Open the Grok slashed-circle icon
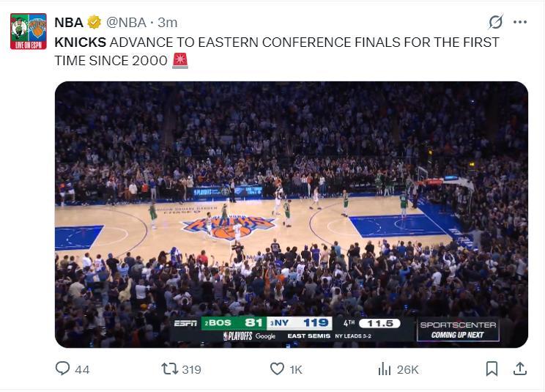This screenshot has width=545, height=392. [495, 21]
